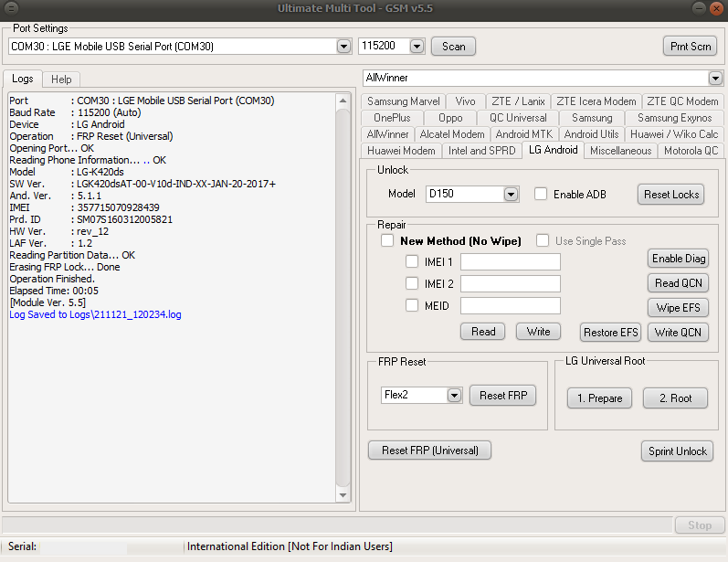Click the Scan ports button
This screenshot has width=728, height=562.
(x=453, y=47)
